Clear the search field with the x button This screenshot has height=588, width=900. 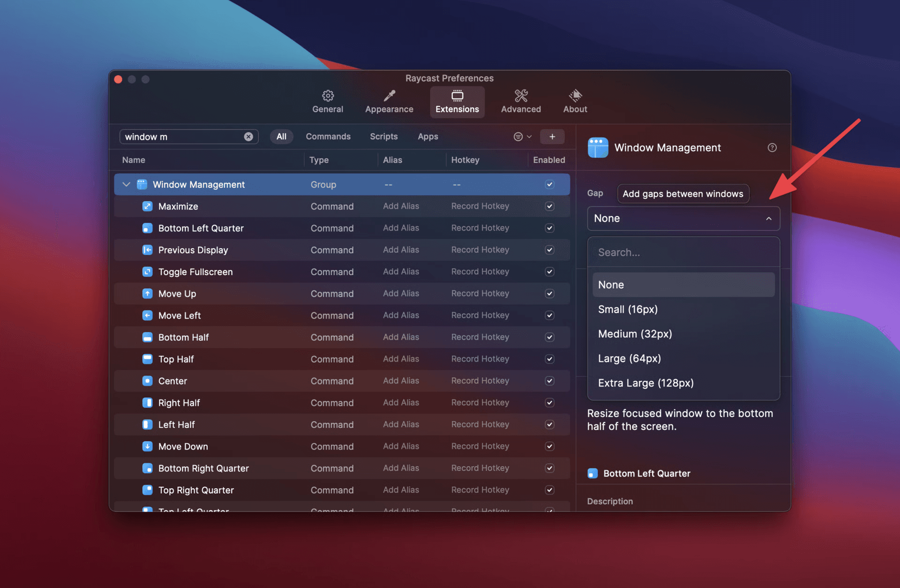[248, 136]
